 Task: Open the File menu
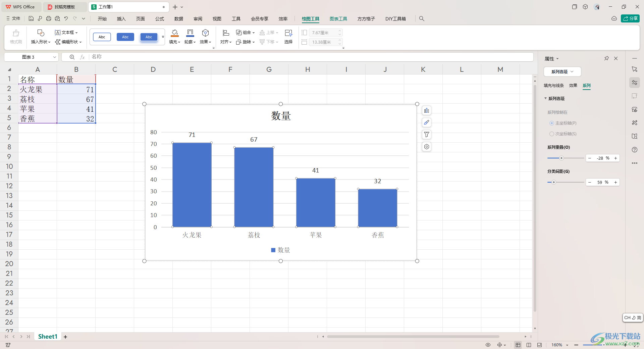tap(13, 19)
